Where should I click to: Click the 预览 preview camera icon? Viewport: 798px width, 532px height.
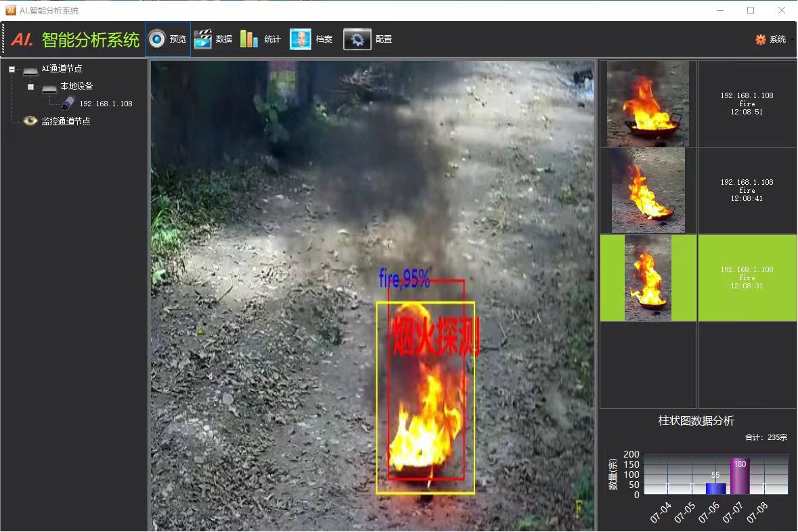click(157, 39)
